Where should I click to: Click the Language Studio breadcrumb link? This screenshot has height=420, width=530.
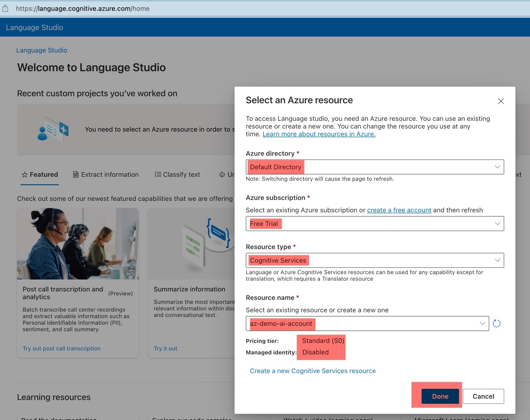(x=41, y=50)
